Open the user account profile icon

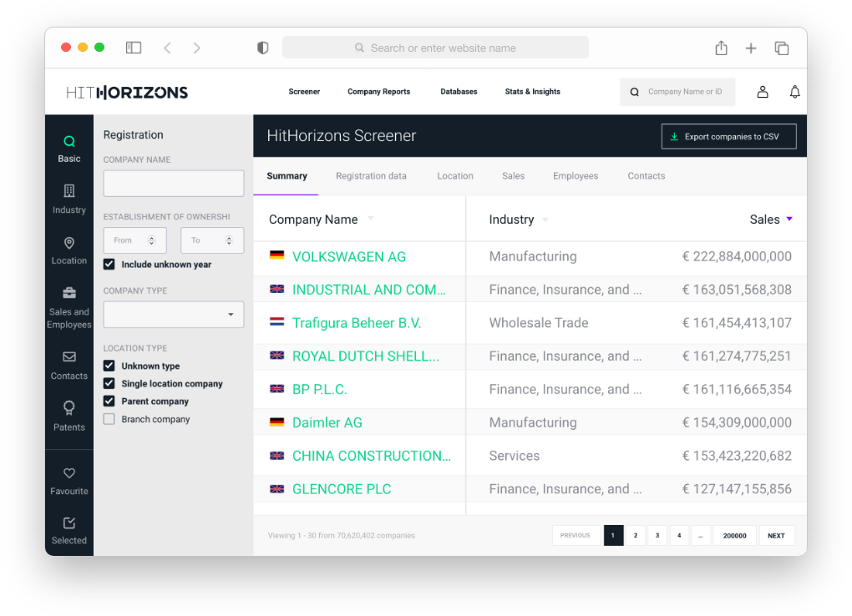(763, 92)
